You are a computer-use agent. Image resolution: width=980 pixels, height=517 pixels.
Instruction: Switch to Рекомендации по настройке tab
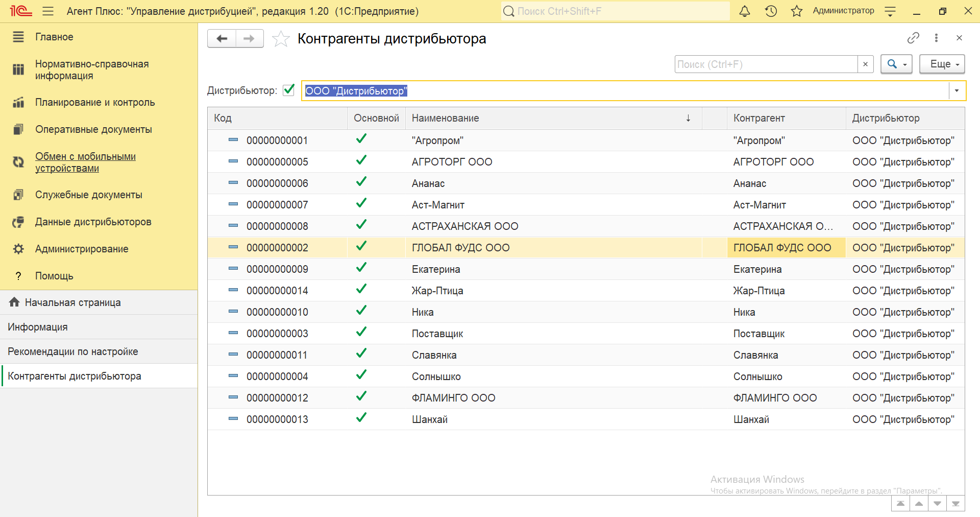[x=99, y=351]
